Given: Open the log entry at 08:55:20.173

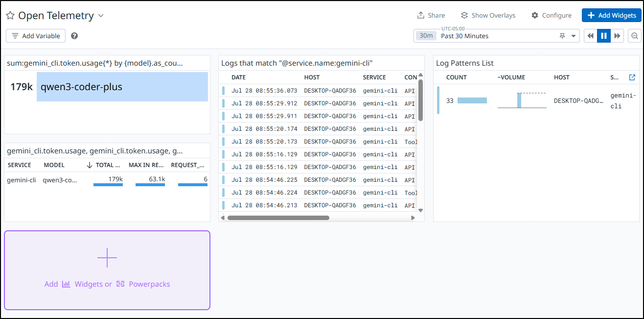Looking at the screenshot, I should [318, 142].
